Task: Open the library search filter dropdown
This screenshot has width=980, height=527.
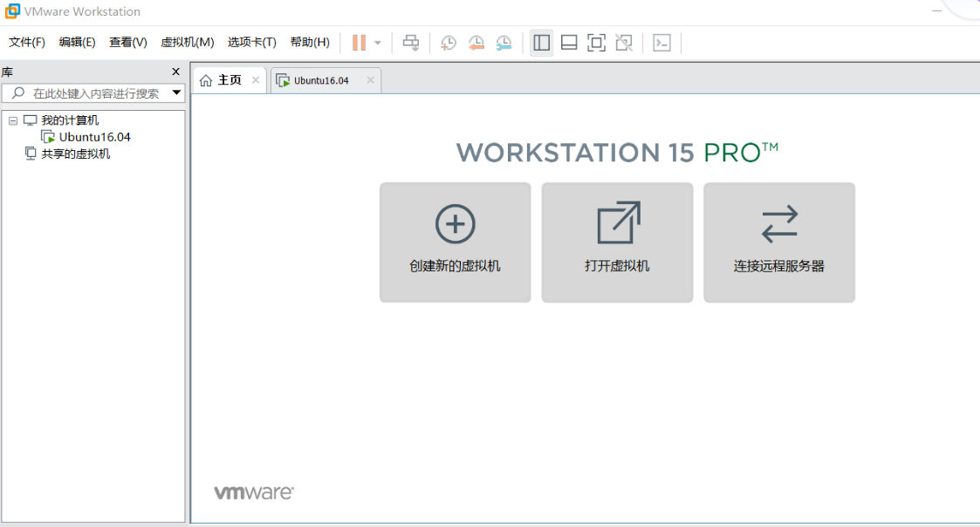Action: [x=177, y=92]
